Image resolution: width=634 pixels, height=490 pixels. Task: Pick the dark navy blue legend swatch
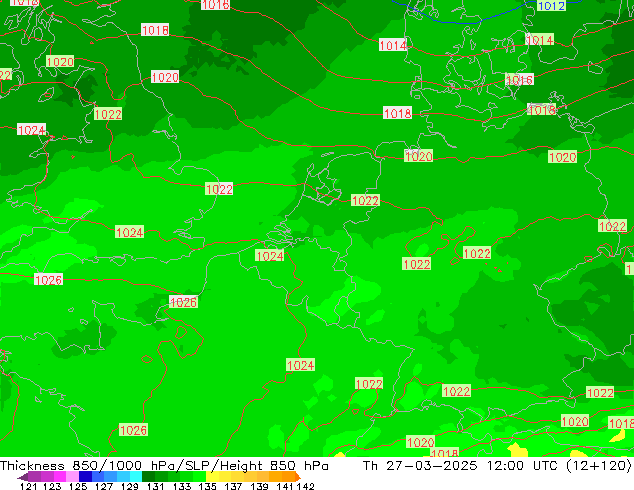(85, 476)
